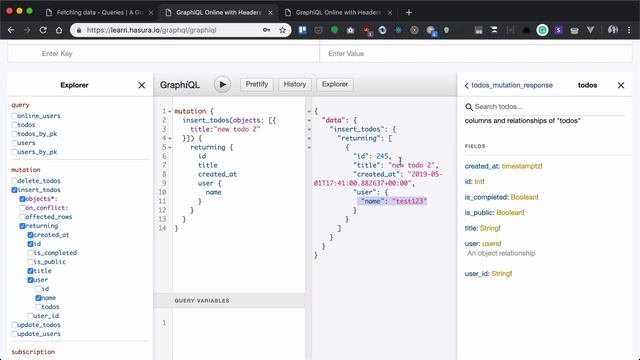Screen dimensions: 640x360
Task: Collapse "data" object in results
Action: click(x=309, y=120)
